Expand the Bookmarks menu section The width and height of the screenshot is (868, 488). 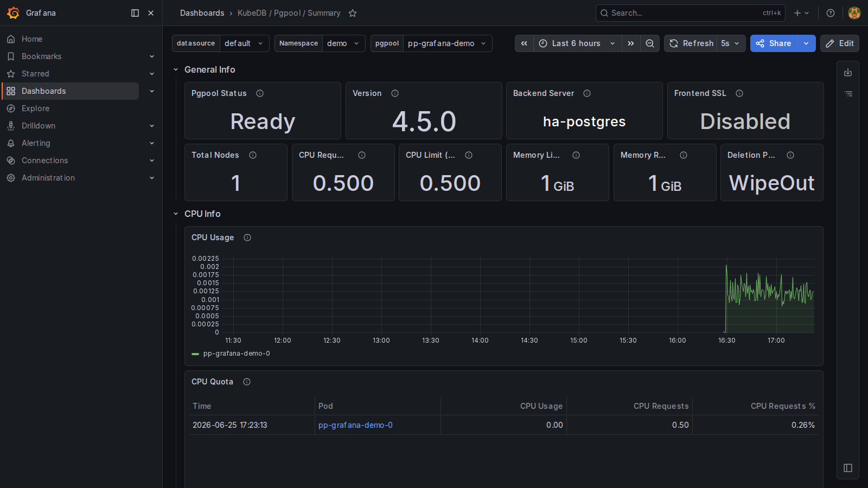[152, 56]
